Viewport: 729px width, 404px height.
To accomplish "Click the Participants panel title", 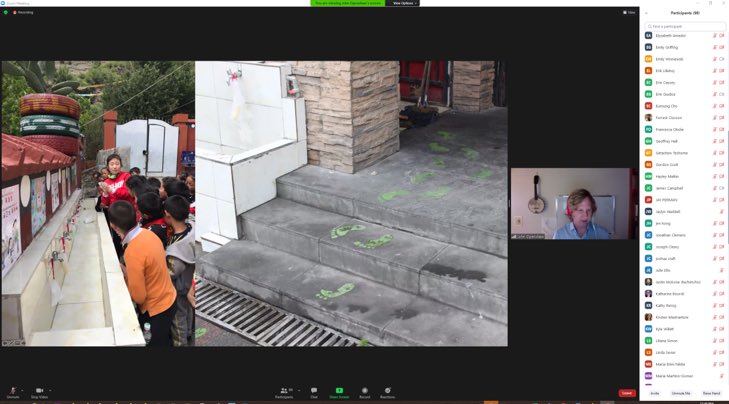I will (685, 13).
